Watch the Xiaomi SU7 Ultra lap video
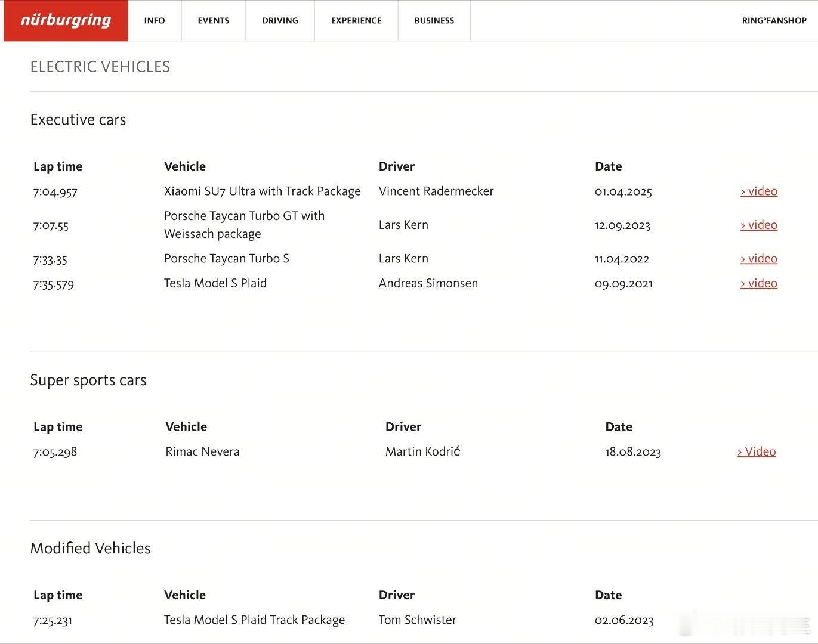The width and height of the screenshot is (818, 644). click(759, 191)
